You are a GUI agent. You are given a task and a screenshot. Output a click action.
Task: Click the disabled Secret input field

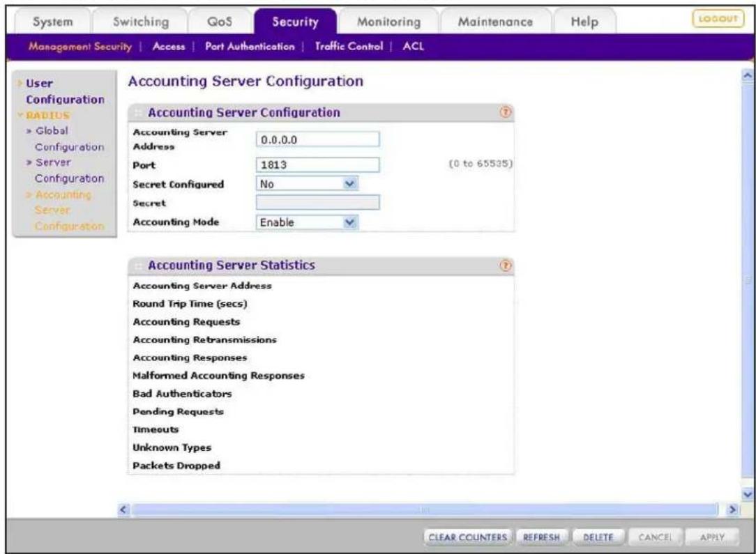click(318, 202)
